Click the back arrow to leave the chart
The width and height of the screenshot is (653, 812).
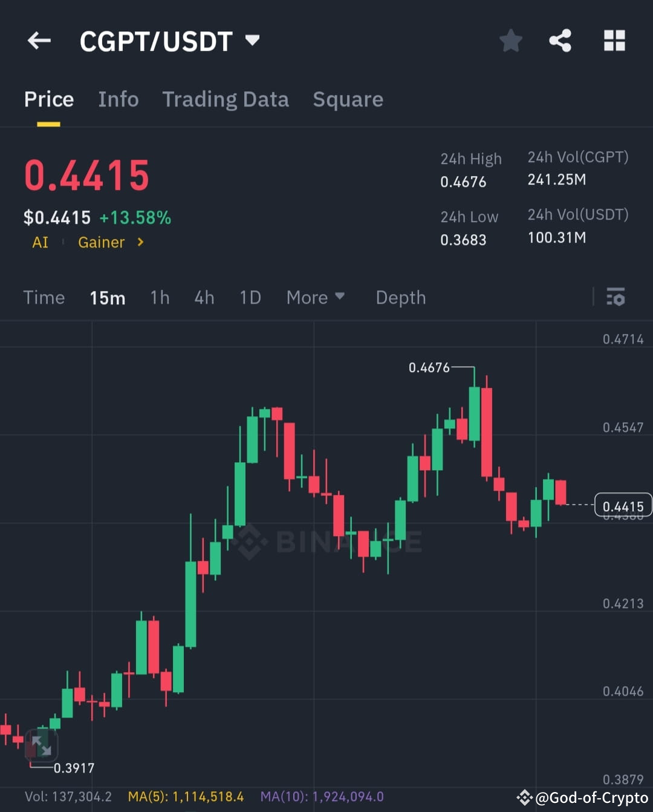pyautogui.click(x=39, y=40)
